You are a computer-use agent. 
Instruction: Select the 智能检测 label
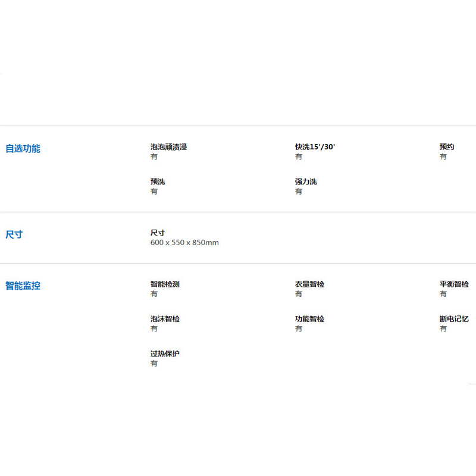point(165,284)
